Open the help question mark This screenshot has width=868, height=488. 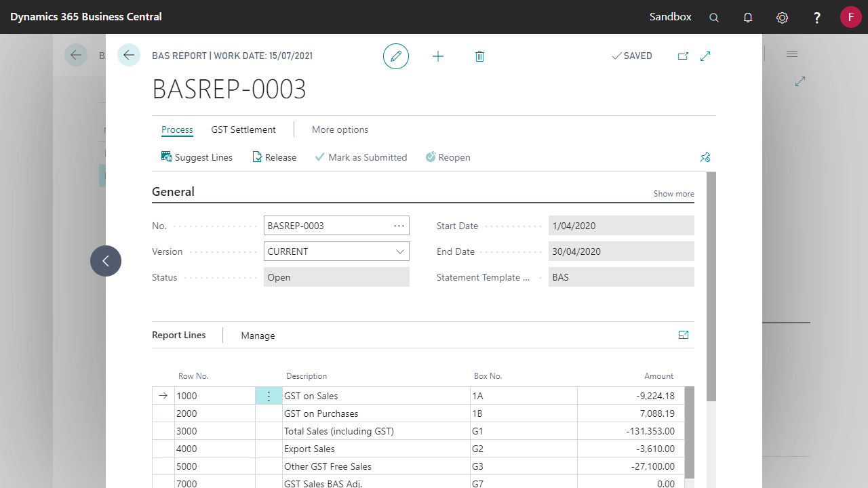817,18
